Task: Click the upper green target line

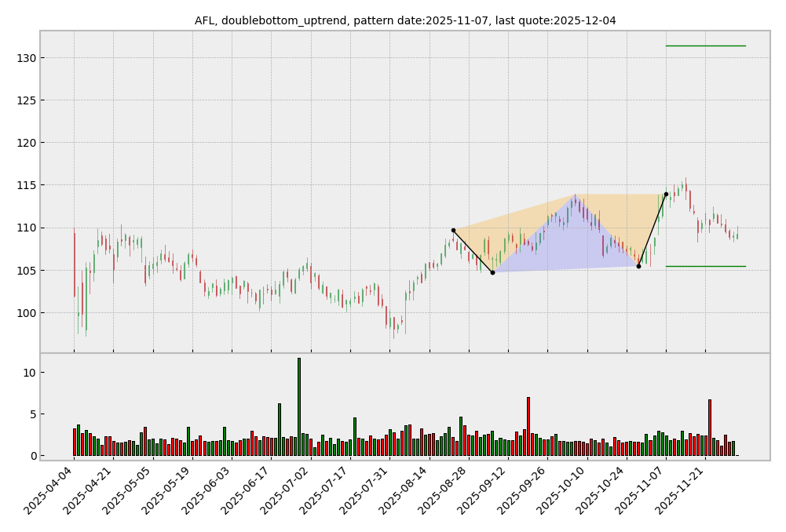Action: [x=705, y=46]
